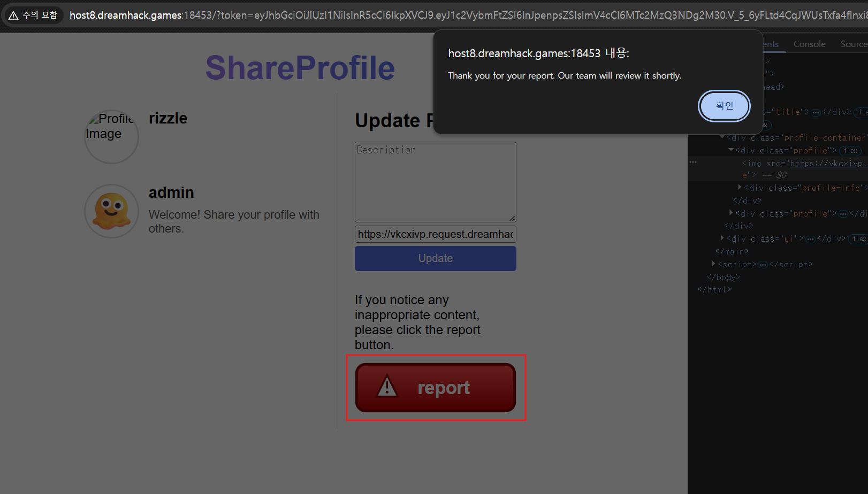Expand the second collapsed profile div node
This screenshot has height=494, width=868.
click(x=731, y=213)
